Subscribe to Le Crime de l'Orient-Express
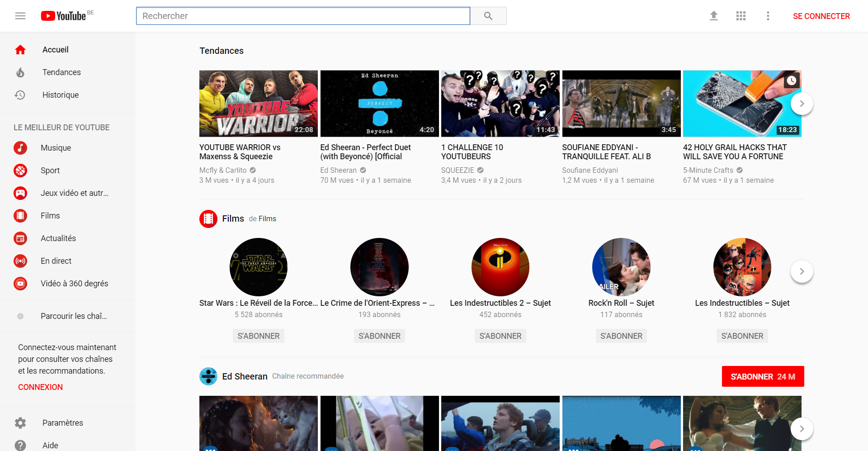The width and height of the screenshot is (868, 451). 379,336
